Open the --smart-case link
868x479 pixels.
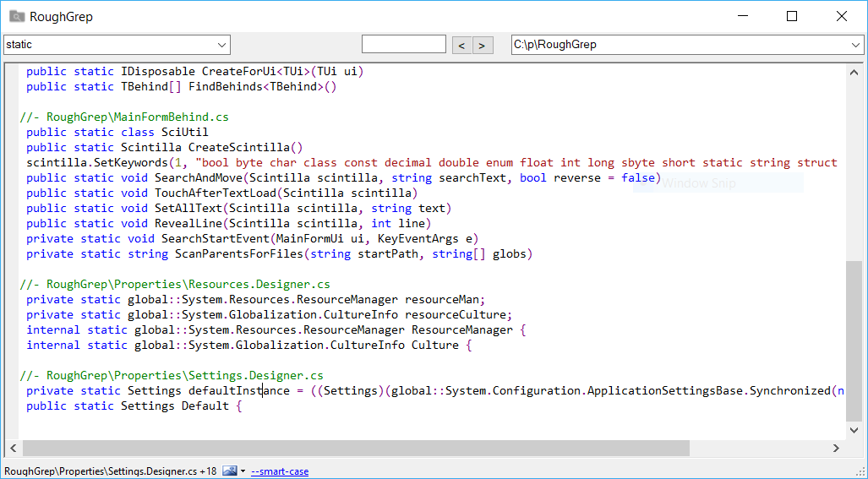(x=280, y=471)
